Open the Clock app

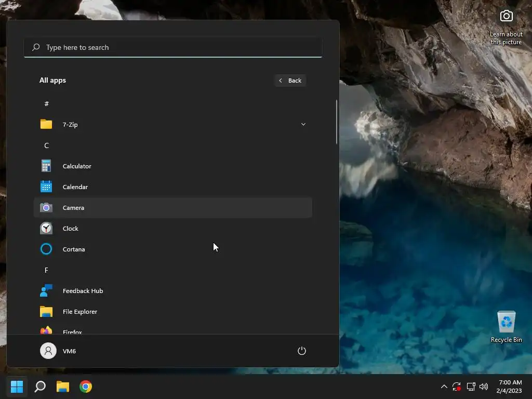pyautogui.click(x=172, y=229)
